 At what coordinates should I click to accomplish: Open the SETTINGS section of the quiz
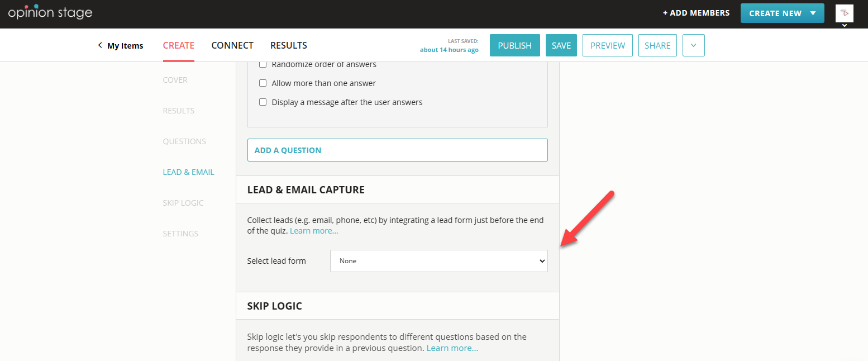(180, 233)
